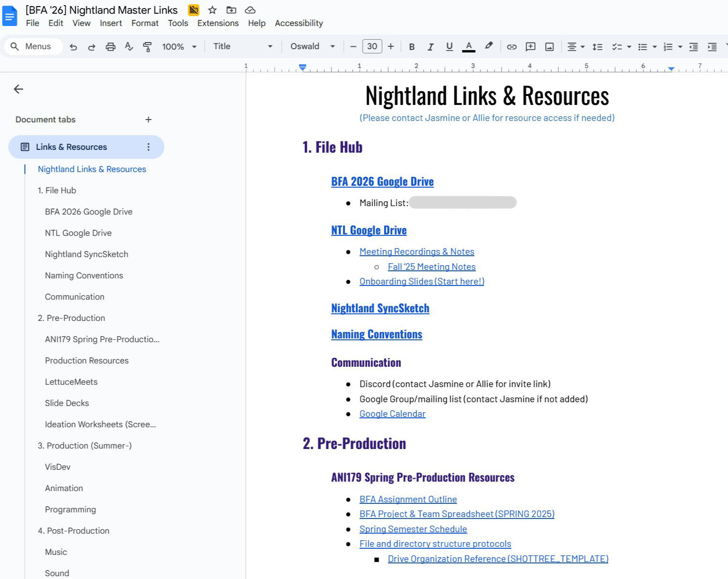Open the Insert menu
This screenshot has height=579, width=728.
click(x=111, y=23)
